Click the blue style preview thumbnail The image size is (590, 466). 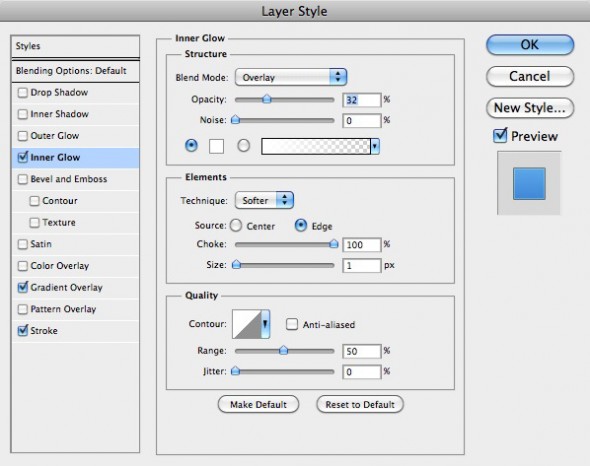[x=529, y=183]
